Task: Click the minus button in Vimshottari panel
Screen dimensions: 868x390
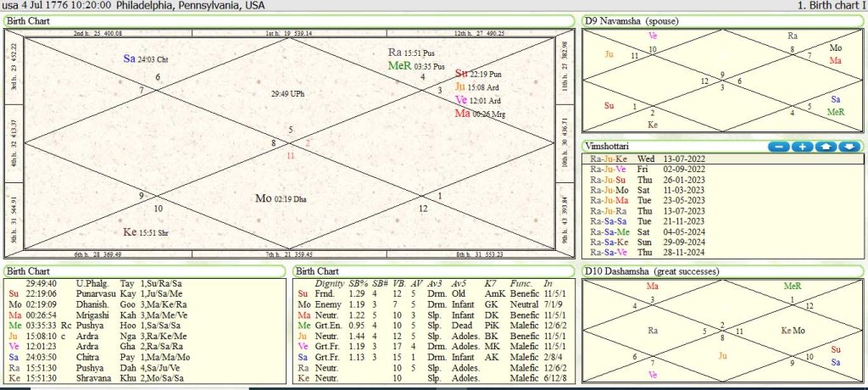Action: coord(778,147)
